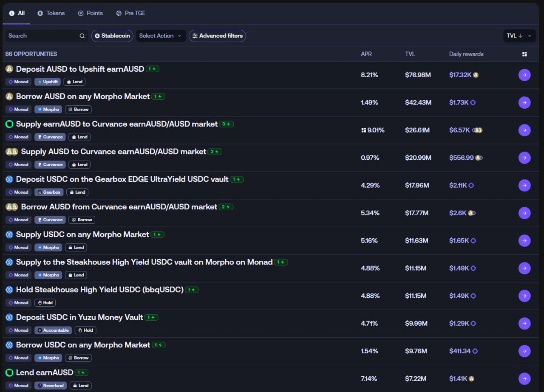Switch to the Tokens tab

[x=51, y=13]
